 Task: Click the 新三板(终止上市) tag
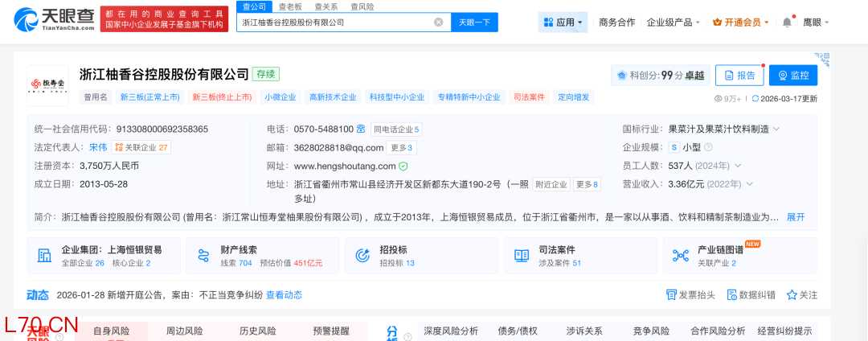222,97
